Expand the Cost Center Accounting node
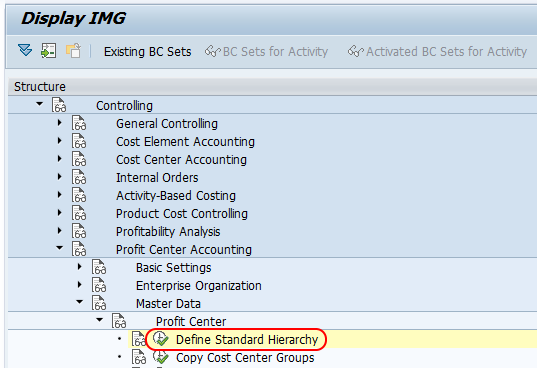Screen dimensions: 537x368 coord(60,158)
